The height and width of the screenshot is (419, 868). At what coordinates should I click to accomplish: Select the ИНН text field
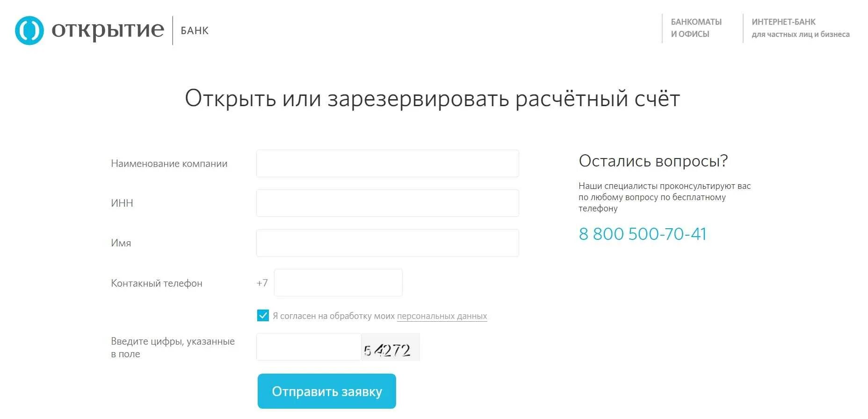387,203
